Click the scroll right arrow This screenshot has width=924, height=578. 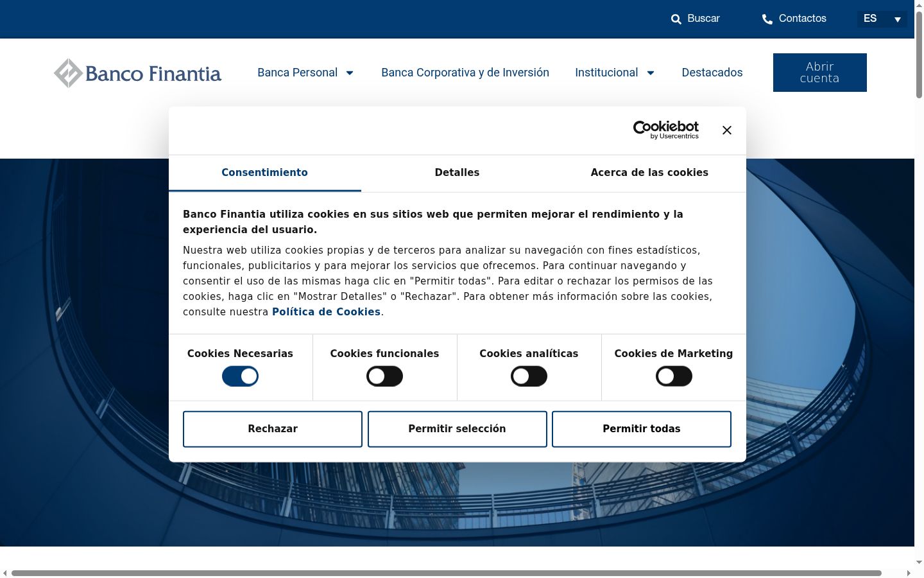click(909, 573)
